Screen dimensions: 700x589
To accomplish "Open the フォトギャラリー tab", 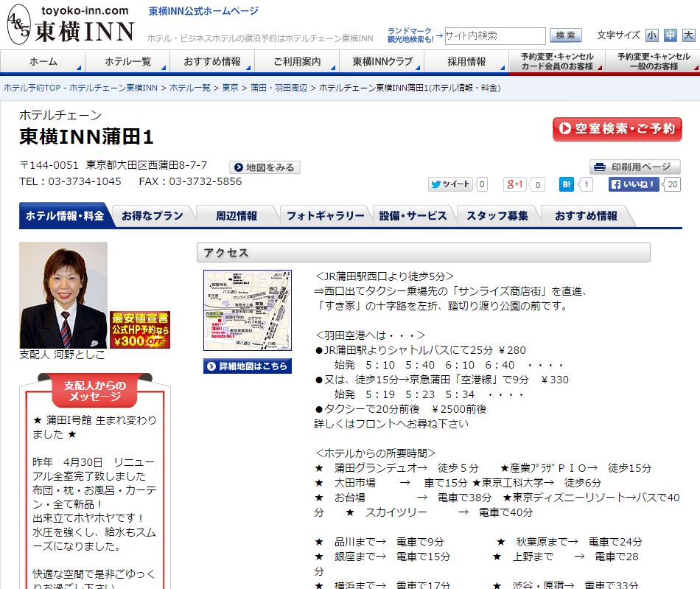I will click(x=326, y=216).
